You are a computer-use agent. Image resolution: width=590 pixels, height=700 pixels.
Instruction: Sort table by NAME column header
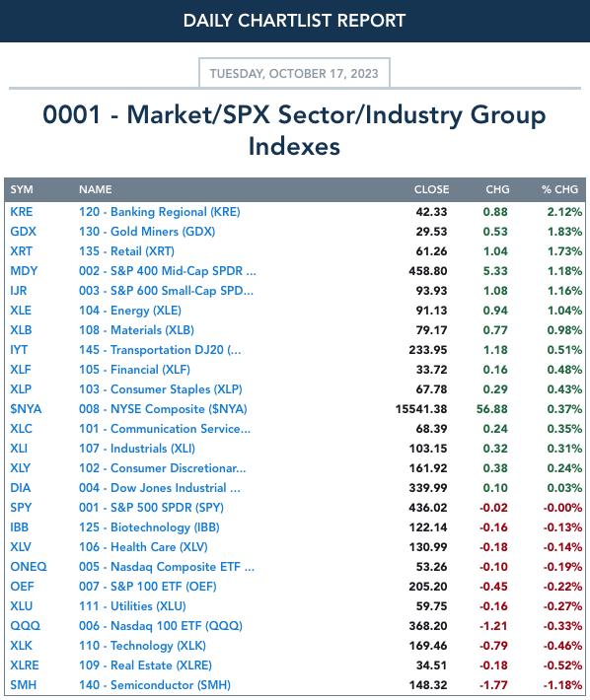(96, 189)
